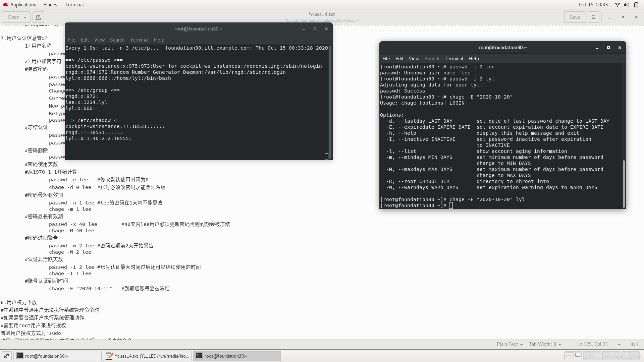Click the clipboard icon in top bar
644x362 pixels.
click(x=636, y=5)
